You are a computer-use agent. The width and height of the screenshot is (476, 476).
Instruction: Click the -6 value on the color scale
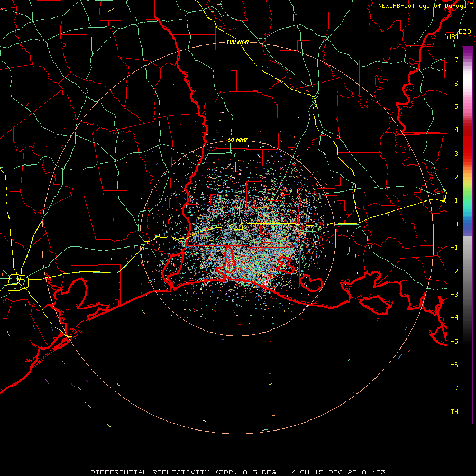click(454, 364)
